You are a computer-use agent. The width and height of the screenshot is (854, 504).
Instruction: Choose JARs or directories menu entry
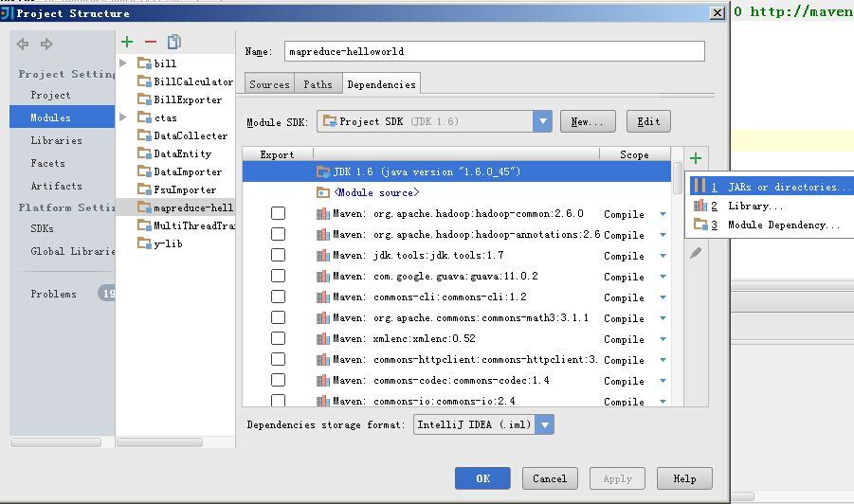(772, 187)
